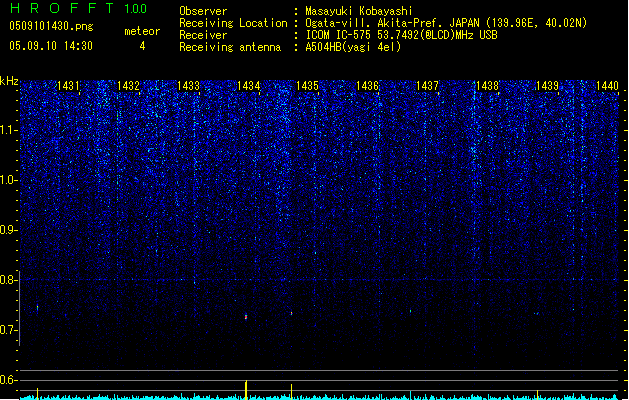Click the 1436 time axis label
Screen dimensions: 629x400
367,86
